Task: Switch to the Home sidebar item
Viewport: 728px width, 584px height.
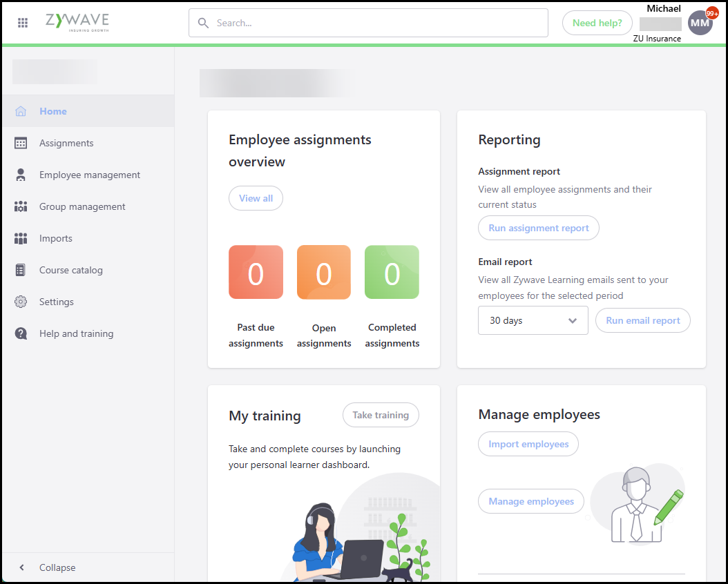Action: (52, 111)
